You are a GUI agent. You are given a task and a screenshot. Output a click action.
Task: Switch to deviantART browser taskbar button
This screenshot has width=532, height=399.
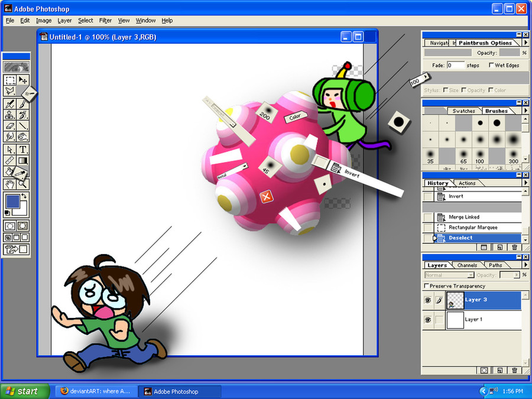tap(96, 391)
